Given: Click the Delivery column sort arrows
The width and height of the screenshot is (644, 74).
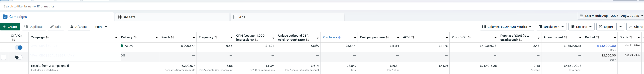Looking at the screenshot, I should [x=135, y=37].
